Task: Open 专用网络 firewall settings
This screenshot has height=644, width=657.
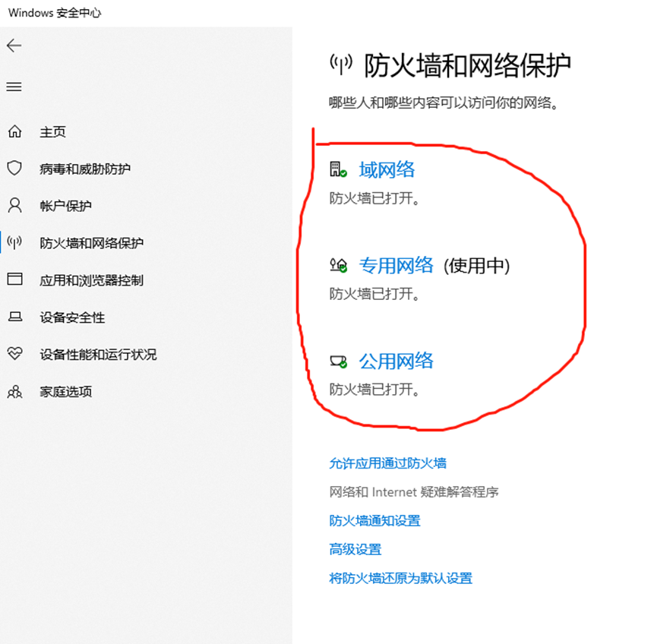Action: (x=396, y=265)
